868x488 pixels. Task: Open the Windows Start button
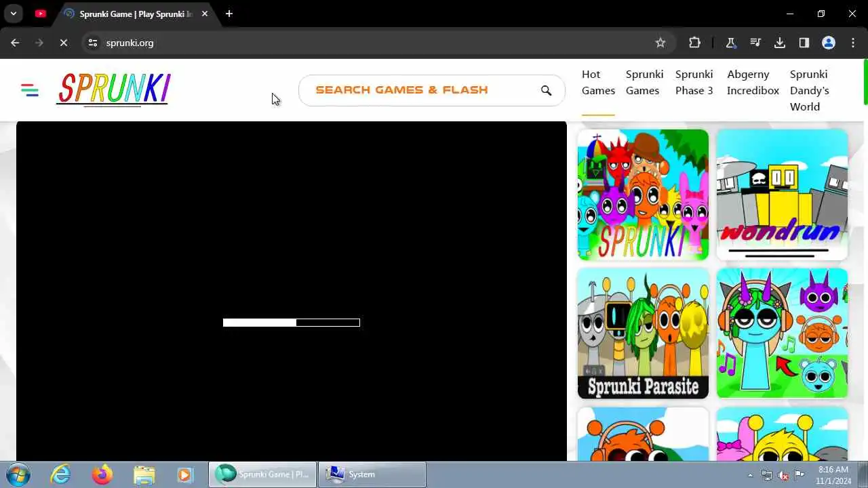tap(17, 474)
